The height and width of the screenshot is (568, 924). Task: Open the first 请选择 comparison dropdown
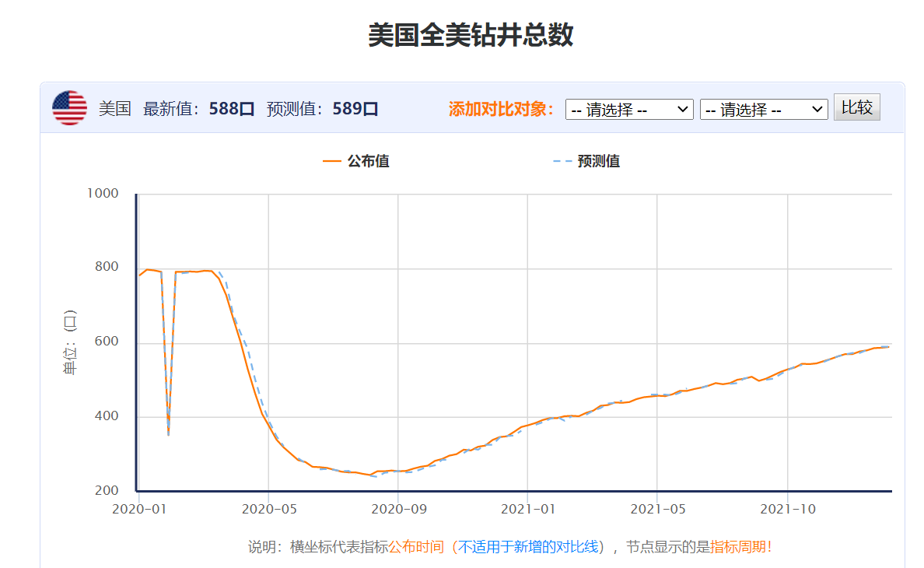[x=629, y=109]
